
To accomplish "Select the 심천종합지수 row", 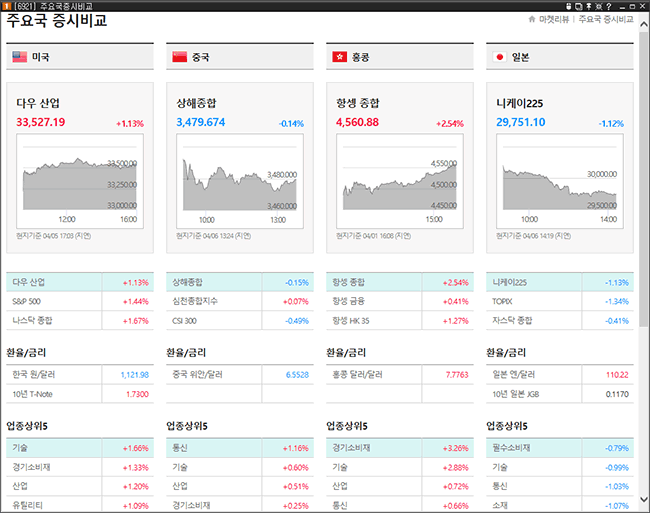I will pos(240,301).
